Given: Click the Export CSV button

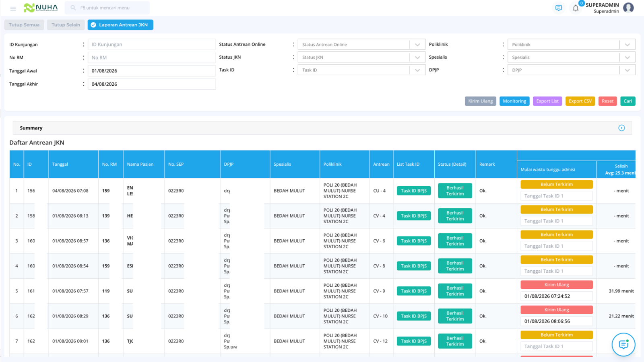Looking at the screenshot, I should [x=580, y=101].
